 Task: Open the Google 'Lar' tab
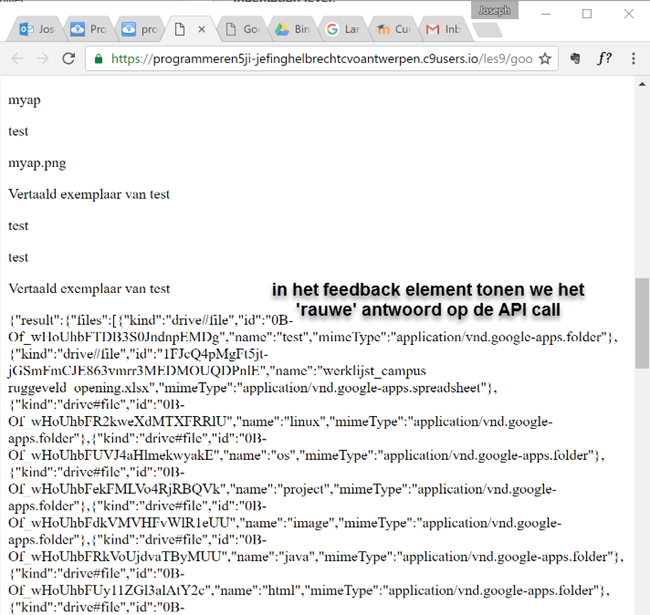(x=343, y=29)
